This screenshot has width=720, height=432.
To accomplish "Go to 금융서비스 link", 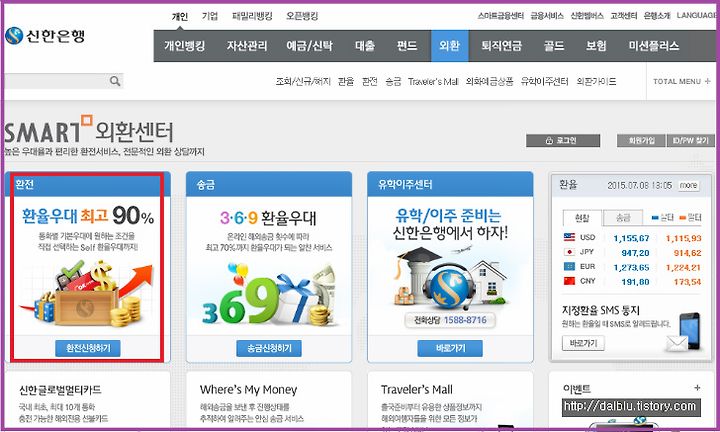I will [x=547, y=16].
